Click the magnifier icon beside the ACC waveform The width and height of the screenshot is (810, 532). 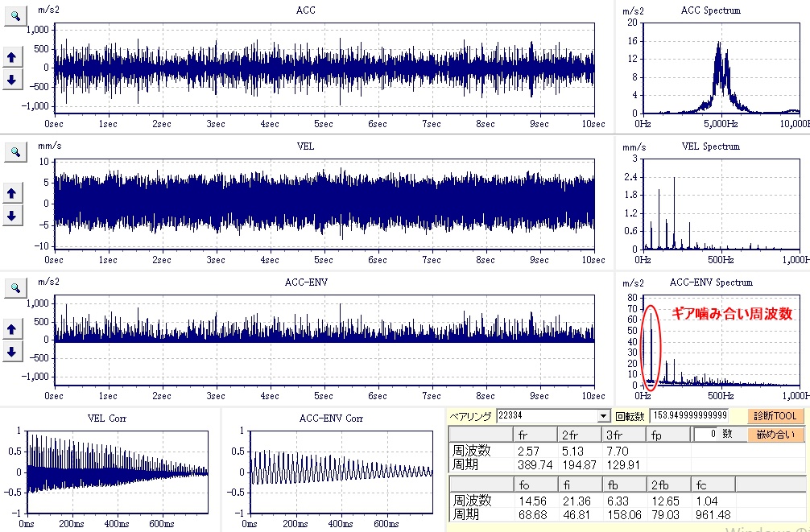coord(15,15)
